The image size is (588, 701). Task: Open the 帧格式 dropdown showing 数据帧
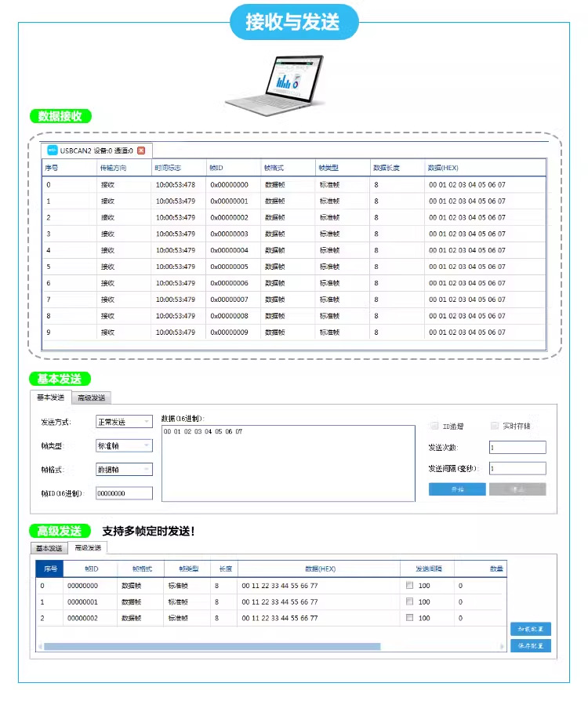124,470
